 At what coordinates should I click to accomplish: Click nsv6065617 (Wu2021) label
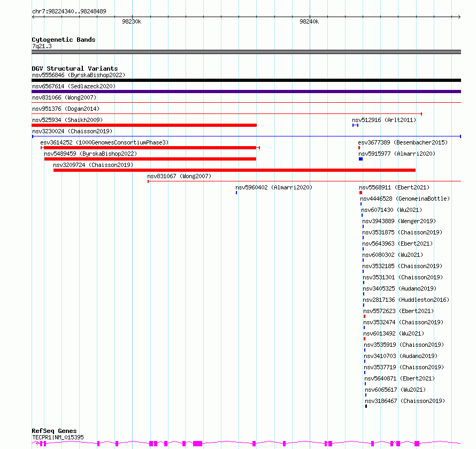(395, 390)
